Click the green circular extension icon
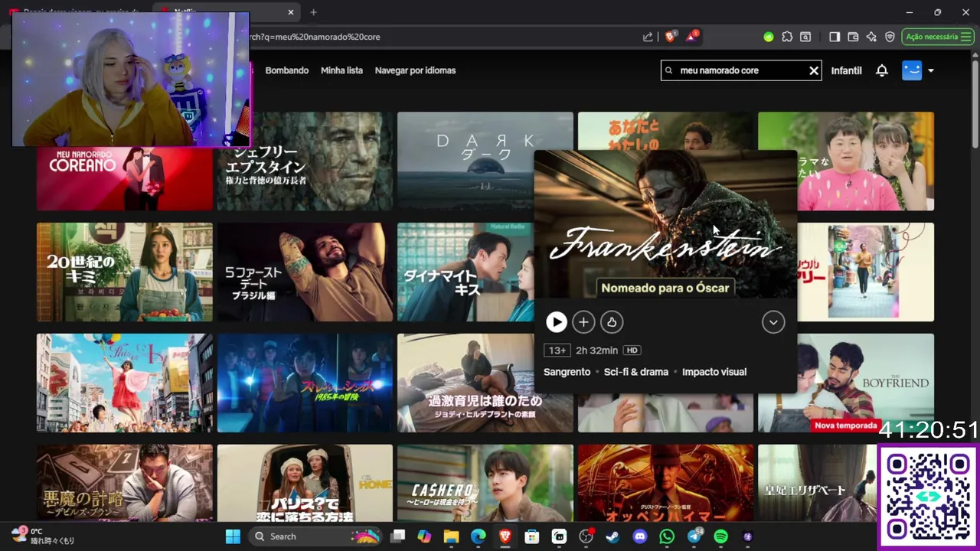Screen dimensions: 980x551 click(769, 37)
